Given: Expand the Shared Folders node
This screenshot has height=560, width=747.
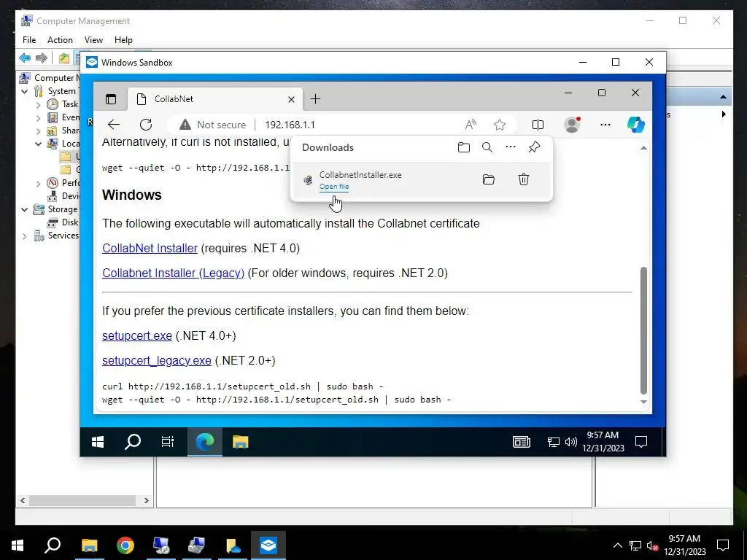Looking at the screenshot, I should (38, 131).
